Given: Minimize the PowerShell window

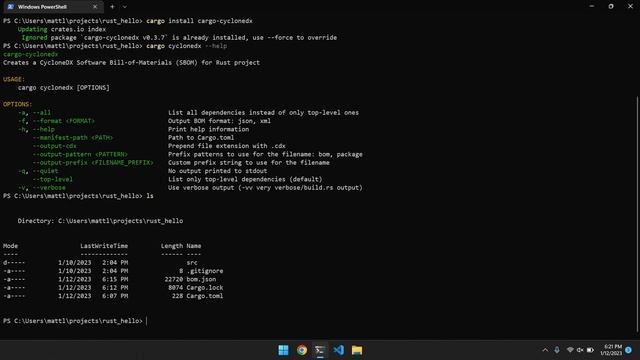Looking at the screenshot, I should (x=592, y=6).
